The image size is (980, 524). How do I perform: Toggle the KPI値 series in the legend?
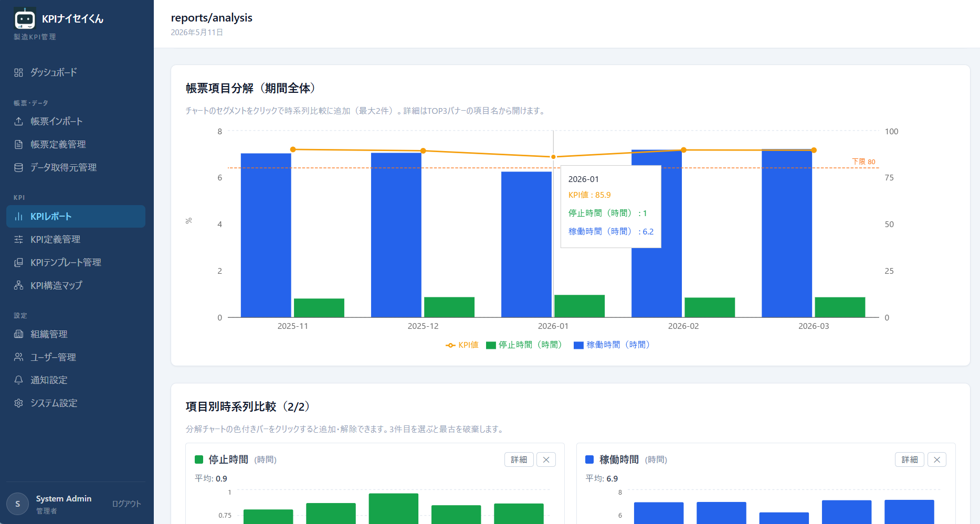point(462,345)
